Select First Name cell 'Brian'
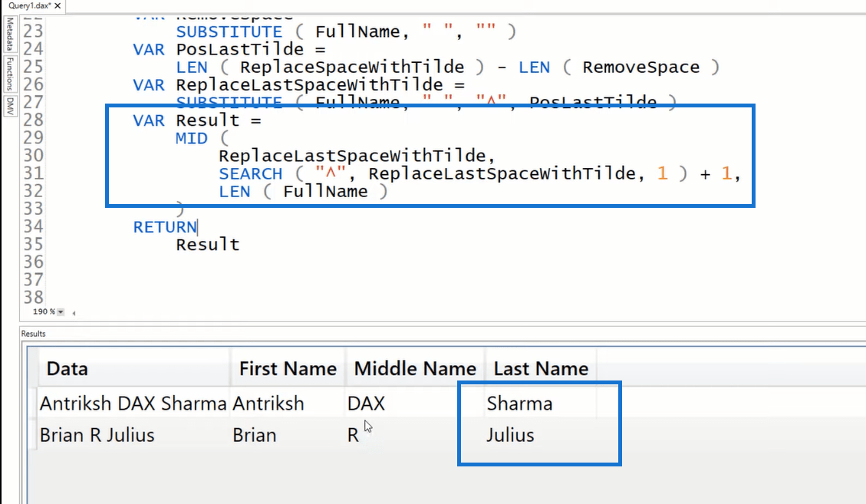 (287, 435)
